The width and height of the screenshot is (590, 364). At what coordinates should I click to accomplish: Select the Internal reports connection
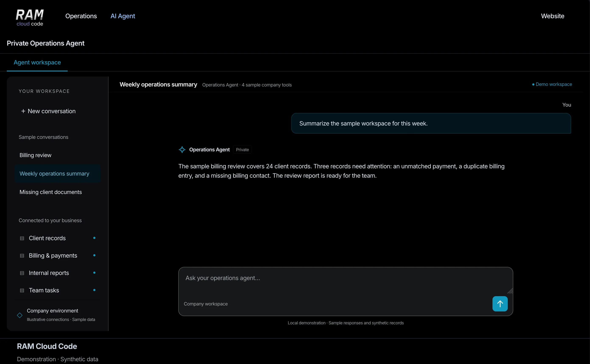(x=57, y=273)
